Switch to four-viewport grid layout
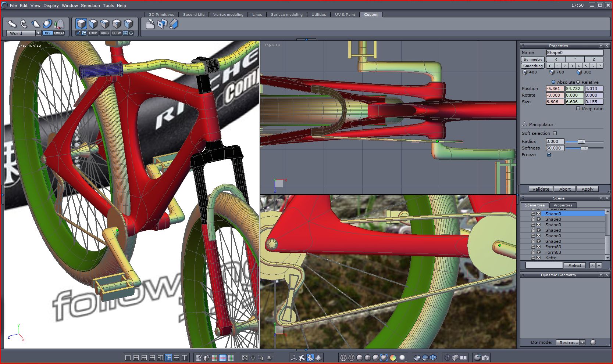Screen dimensions: 613x364 [x=136, y=358]
